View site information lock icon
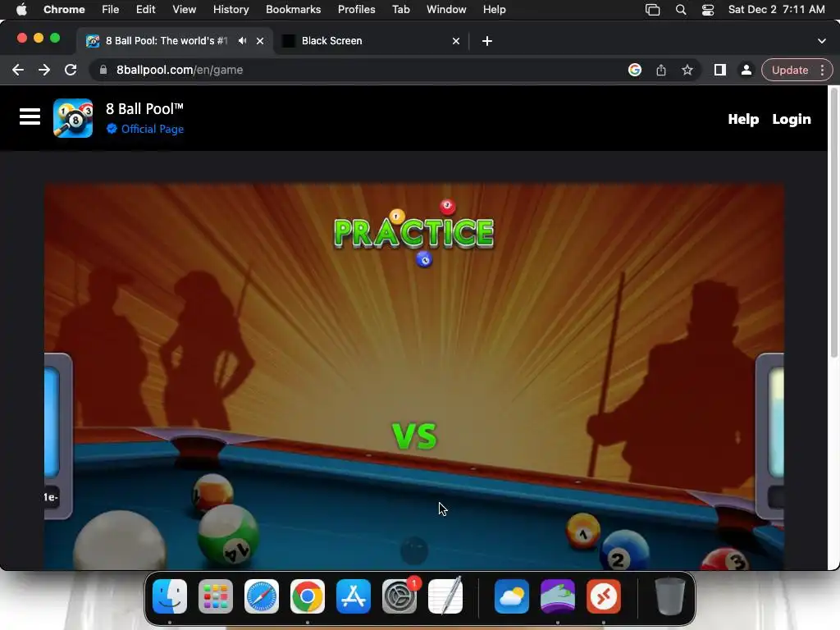Image resolution: width=840 pixels, height=630 pixels. 103,70
